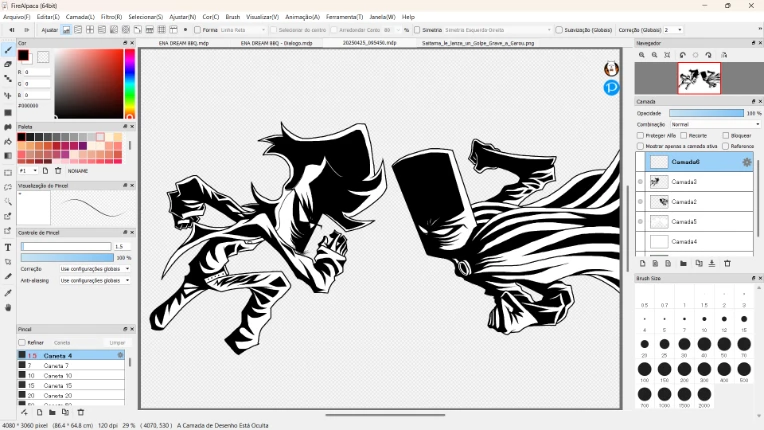
Task: Open the Camada6 layer settings gear
Action: click(746, 162)
